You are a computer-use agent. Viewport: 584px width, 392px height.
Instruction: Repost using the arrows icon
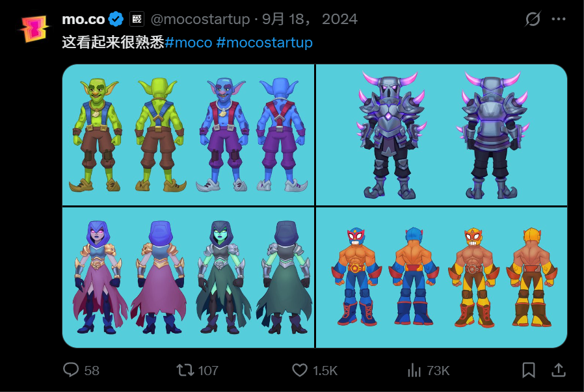(185, 370)
